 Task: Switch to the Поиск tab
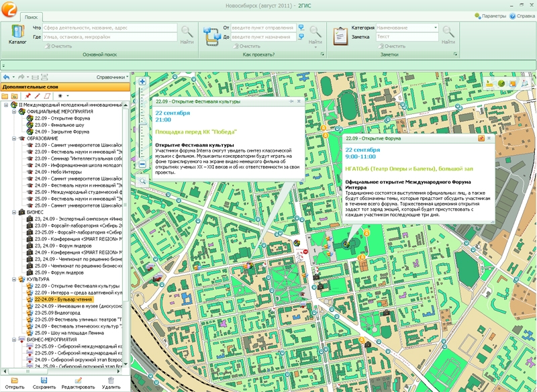pos(31,17)
